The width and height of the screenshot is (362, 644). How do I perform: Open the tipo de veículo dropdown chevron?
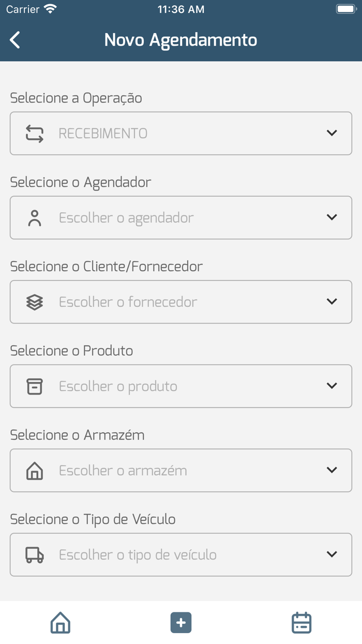tap(333, 554)
